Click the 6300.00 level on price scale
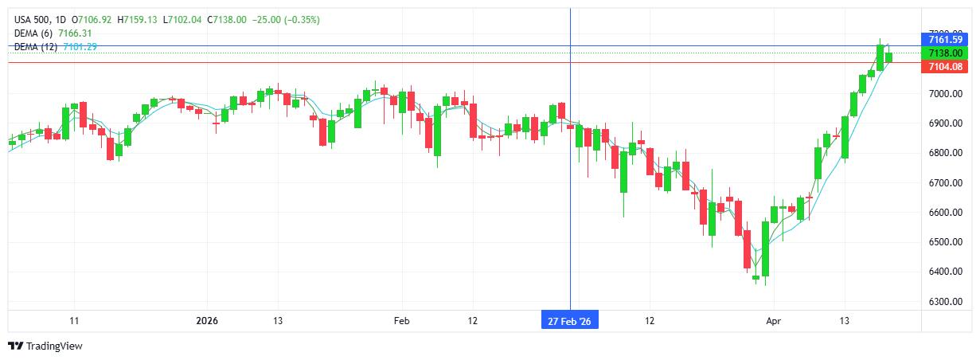The image size is (980, 360). [x=944, y=302]
